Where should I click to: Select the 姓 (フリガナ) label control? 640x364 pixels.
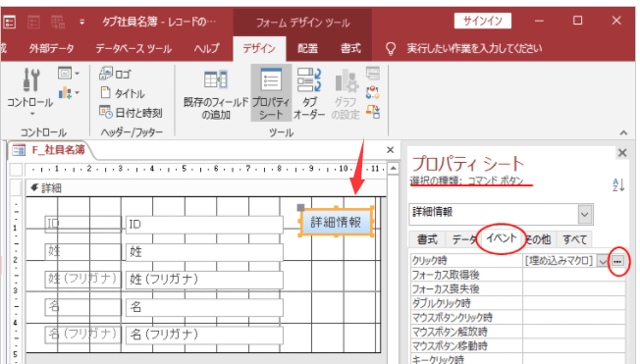tap(82, 279)
